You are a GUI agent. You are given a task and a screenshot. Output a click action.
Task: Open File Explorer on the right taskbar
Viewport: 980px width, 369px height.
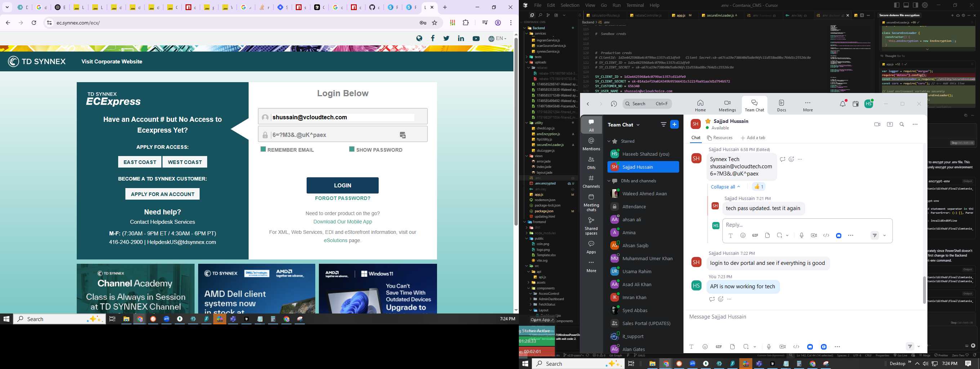pyautogui.click(x=652, y=364)
